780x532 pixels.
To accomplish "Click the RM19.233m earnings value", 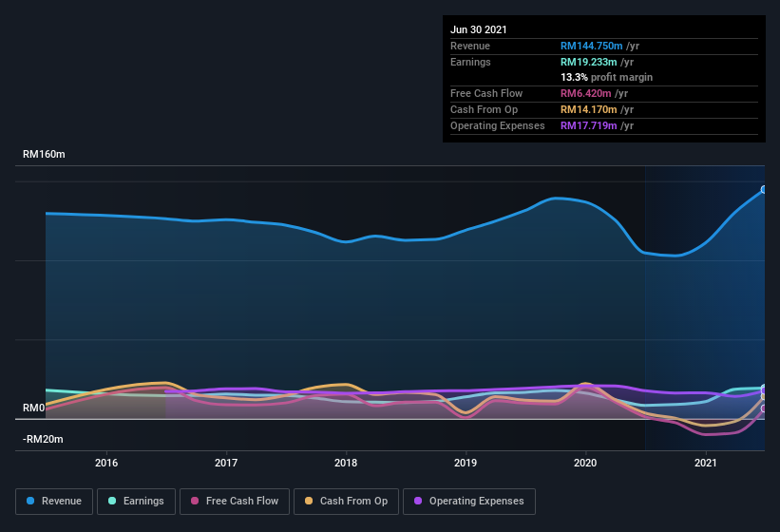I will click(588, 62).
